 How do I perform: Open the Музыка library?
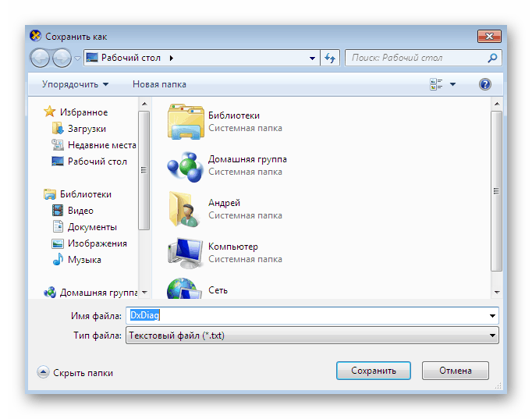pyautogui.click(x=84, y=260)
